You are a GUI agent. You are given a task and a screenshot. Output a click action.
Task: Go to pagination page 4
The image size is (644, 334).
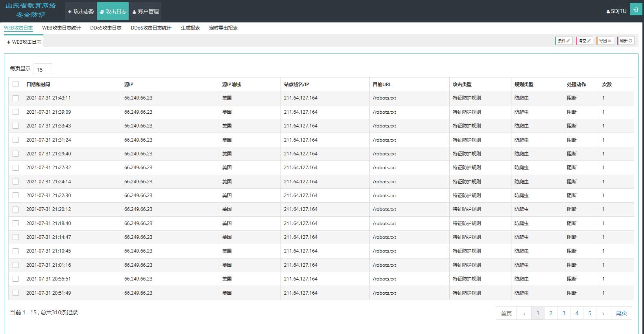tap(577, 313)
